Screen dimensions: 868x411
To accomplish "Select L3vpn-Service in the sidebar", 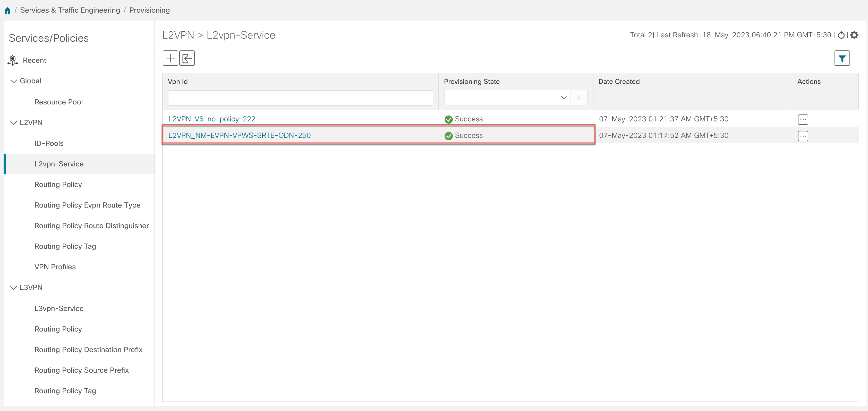I will [x=59, y=308].
